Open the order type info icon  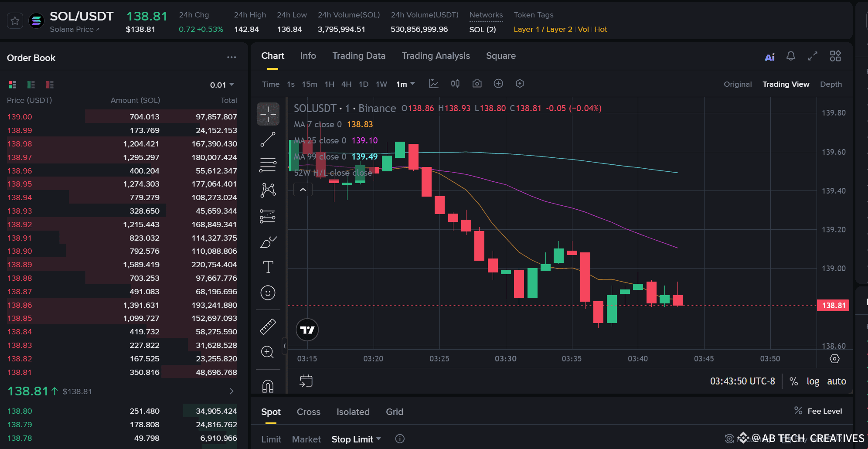pos(400,439)
